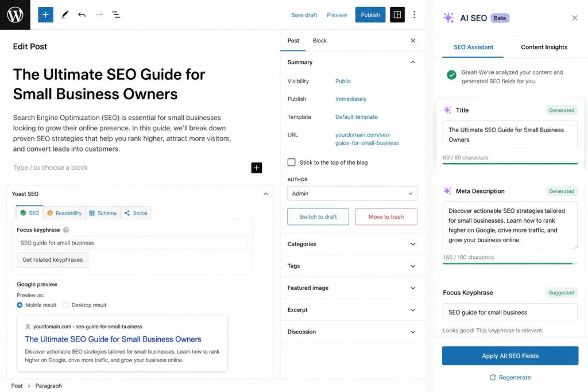Click the Type / to choose a block placeholder
Screen dimensions: 588x392
click(x=51, y=168)
